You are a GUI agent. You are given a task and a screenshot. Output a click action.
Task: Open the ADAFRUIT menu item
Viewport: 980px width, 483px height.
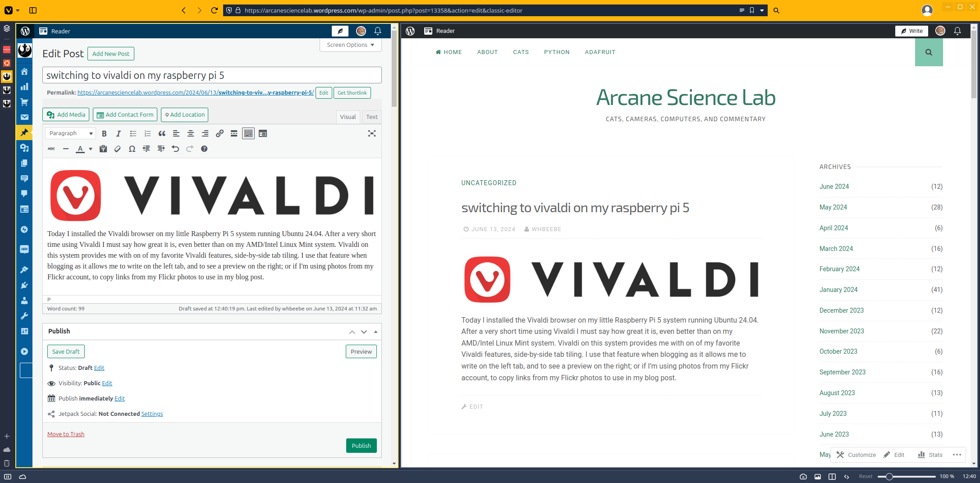coord(600,52)
